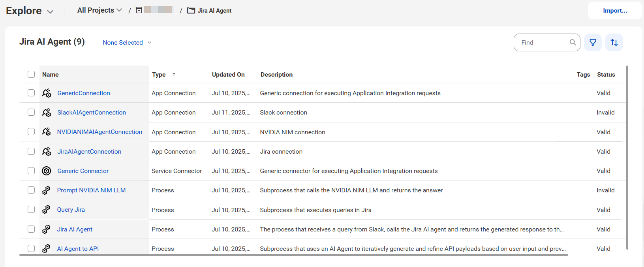The width and height of the screenshot is (644, 267).
Task: Open the Jira AI Agent process link
Action: point(75,229)
